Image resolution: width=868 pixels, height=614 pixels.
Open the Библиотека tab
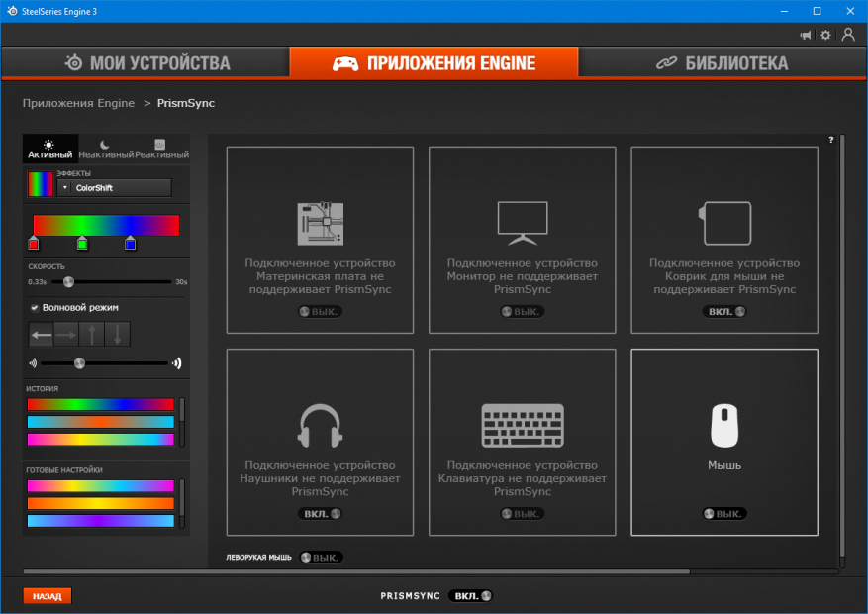coord(722,62)
